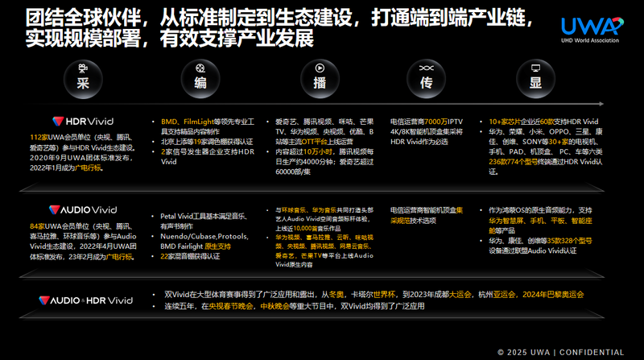Click the bullet 10+家芯片企业近60款支持HDR Vivid
644x360 pixels.
pos(543,122)
